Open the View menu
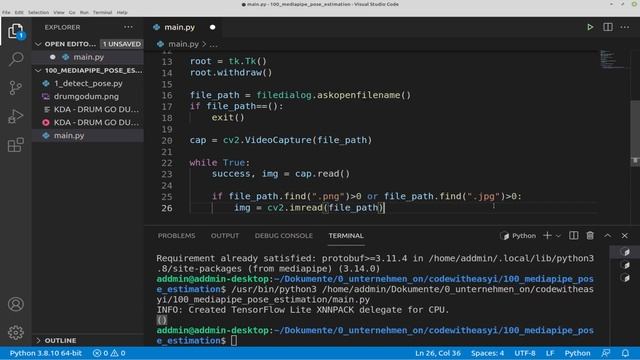 59,12
